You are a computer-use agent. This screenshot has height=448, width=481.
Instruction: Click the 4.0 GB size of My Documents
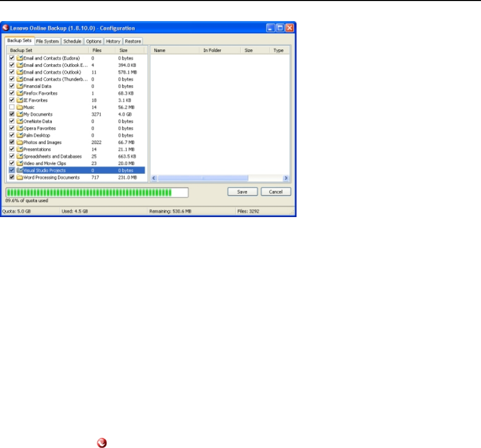click(125, 114)
